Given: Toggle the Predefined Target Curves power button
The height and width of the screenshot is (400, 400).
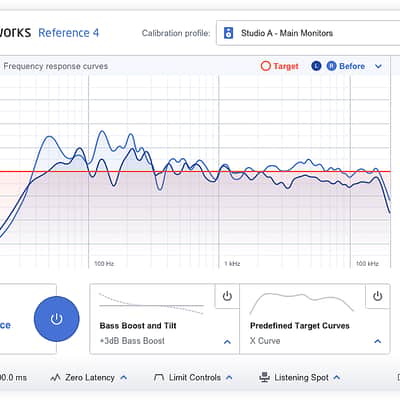Looking at the screenshot, I should [377, 296].
